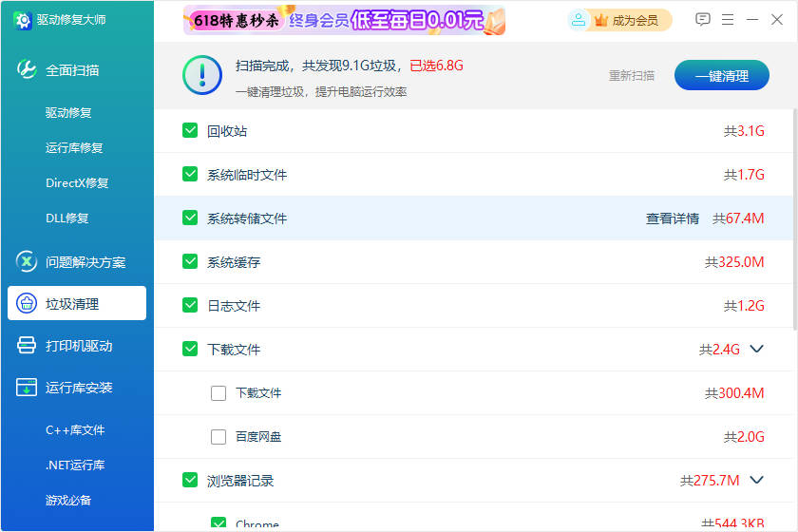Click the 共3.1G size of 回收站
This screenshot has width=798, height=532.
pos(744,131)
